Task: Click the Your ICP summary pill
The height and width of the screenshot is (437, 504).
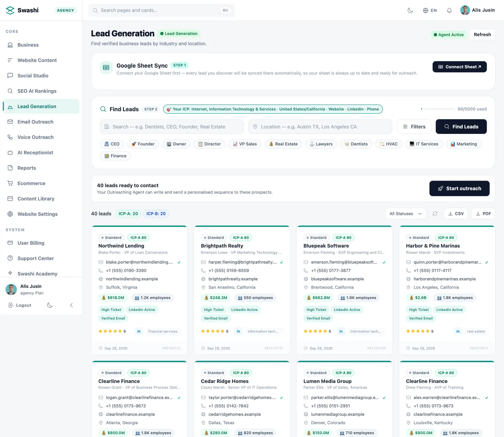Action: (x=273, y=109)
